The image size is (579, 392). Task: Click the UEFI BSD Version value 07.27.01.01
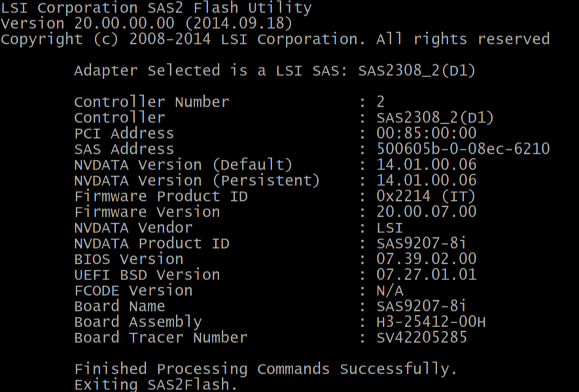tap(427, 275)
